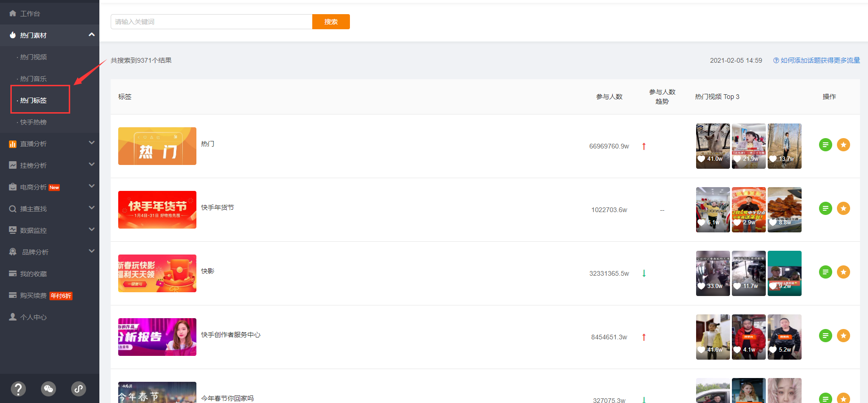
Task: Click the 参与人数 column header
Action: [x=609, y=97]
